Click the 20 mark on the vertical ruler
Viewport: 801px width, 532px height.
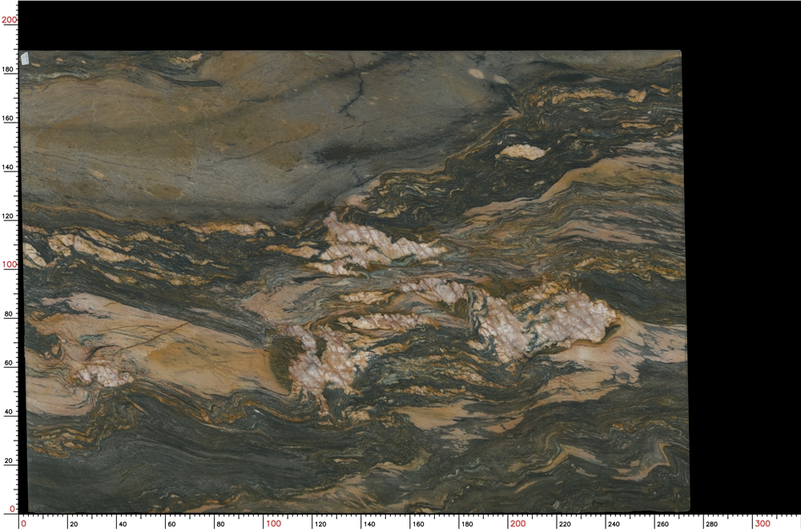coord(8,461)
